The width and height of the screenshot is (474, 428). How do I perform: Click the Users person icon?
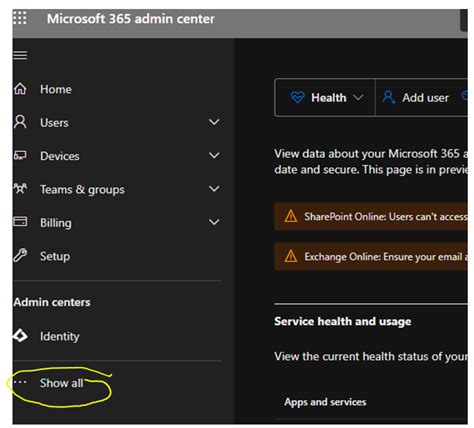coord(20,122)
